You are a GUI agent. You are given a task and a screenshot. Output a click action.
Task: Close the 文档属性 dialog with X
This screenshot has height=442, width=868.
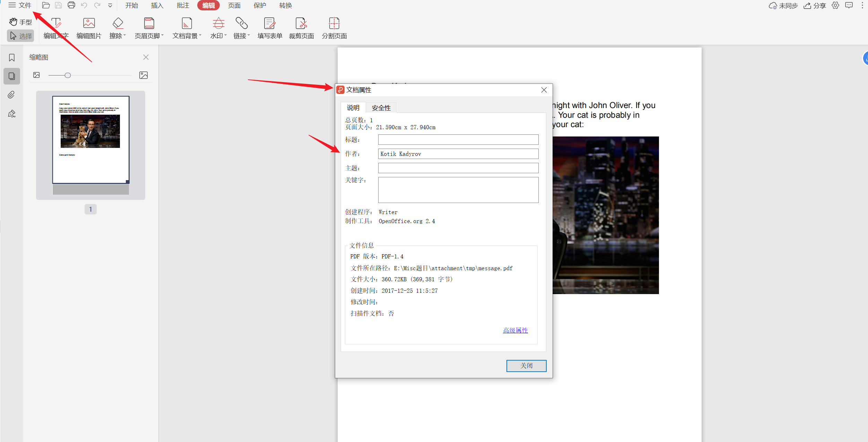coord(544,90)
